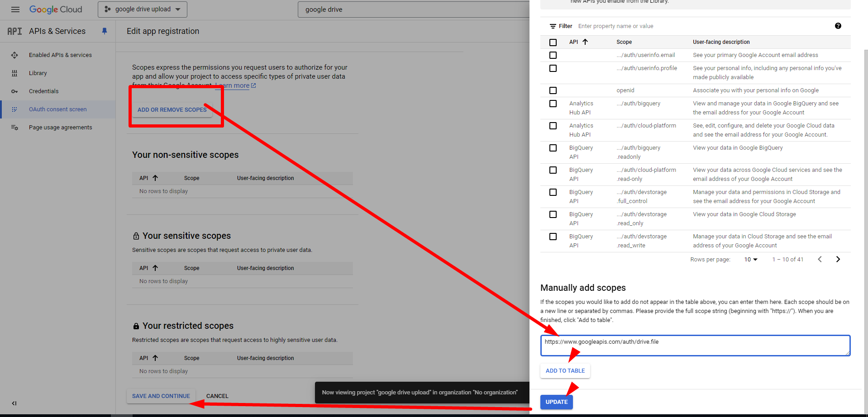The width and height of the screenshot is (868, 417).
Task: Open the Rows per page dropdown
Action: 751,259
